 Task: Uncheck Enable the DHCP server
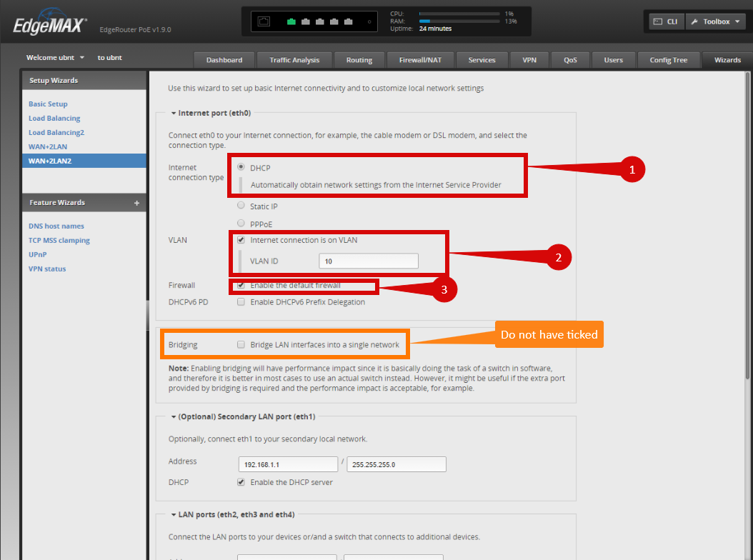[x=241, y=482]
